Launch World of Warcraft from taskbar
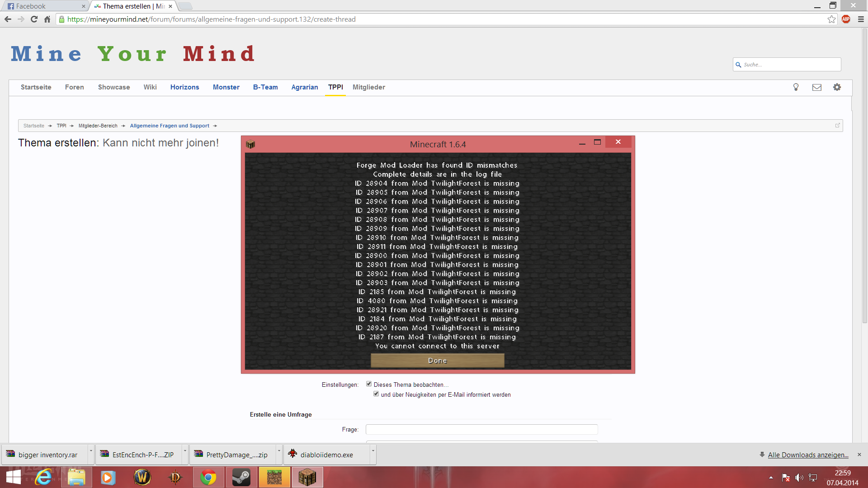The image size is (868, 488). pyautogui.click(x=142, y=477)
